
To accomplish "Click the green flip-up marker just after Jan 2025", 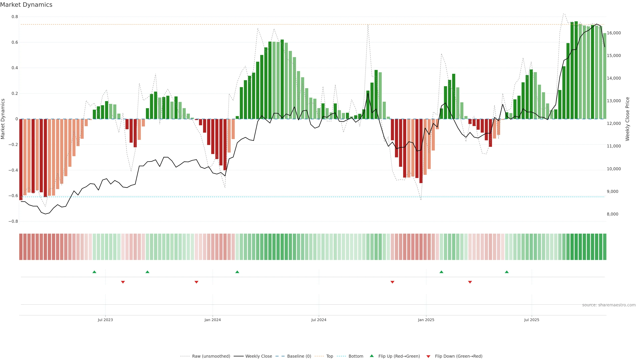I will click(441, 272).
